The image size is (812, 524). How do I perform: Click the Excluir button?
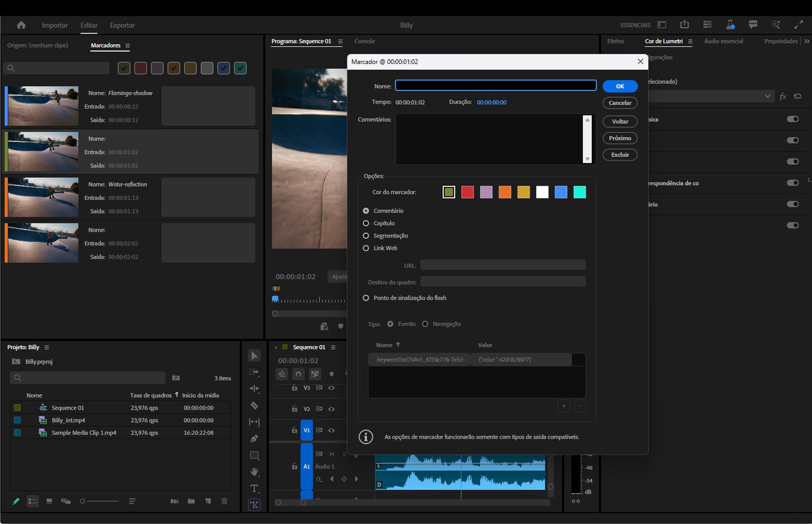coord(620,155)
